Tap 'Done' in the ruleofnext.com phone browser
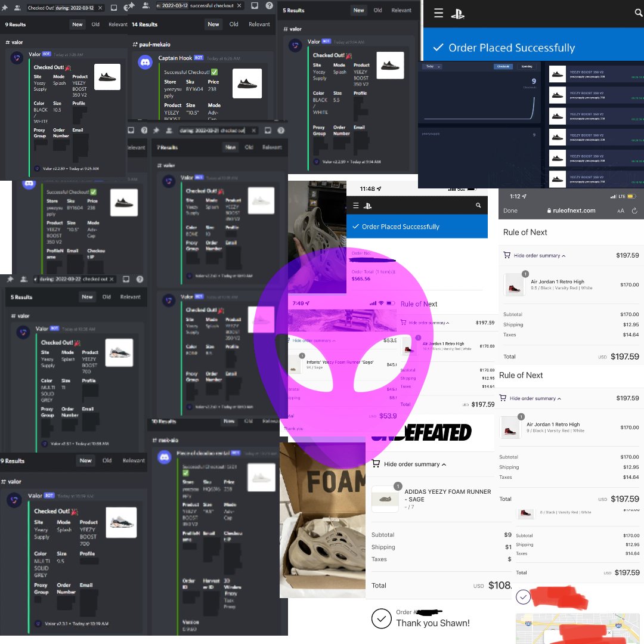The width and height of the screenshot is (644, 644). (510, 210)
